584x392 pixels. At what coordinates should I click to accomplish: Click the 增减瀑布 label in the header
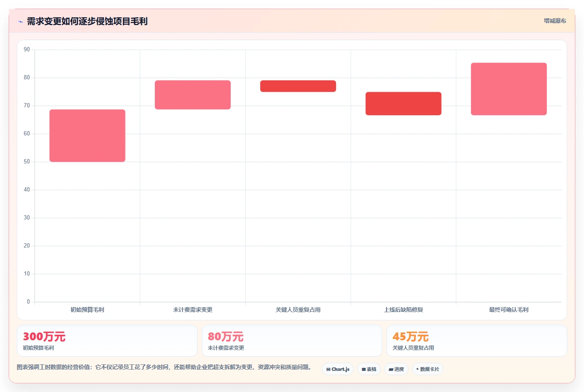[555, 21]
